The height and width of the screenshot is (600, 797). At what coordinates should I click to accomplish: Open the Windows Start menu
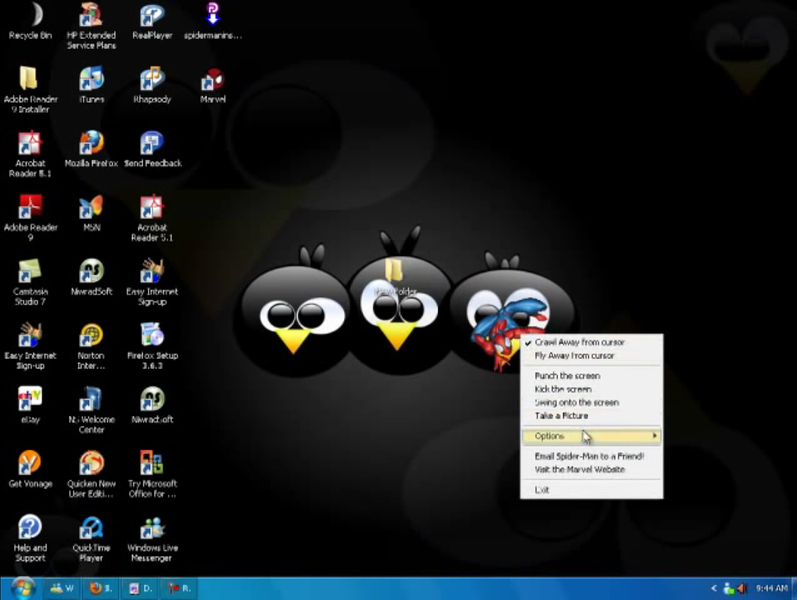[x=22, y=588]
